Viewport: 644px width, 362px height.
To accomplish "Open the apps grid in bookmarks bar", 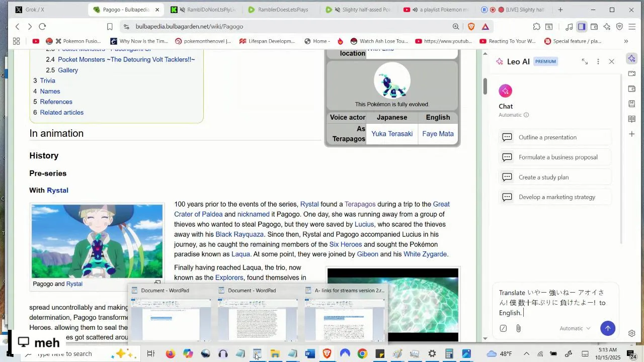I will pyautogui.click(x=17, y=41).
